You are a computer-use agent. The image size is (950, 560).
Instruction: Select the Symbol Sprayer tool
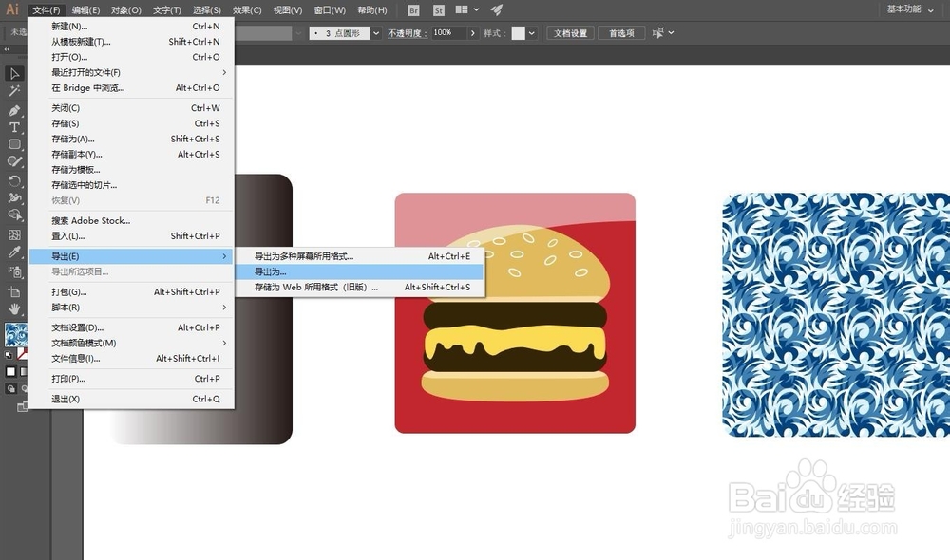click(14, 271)
